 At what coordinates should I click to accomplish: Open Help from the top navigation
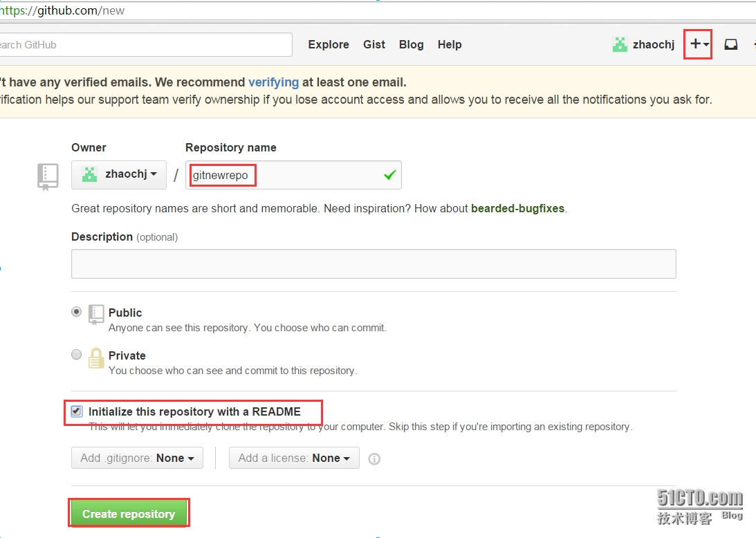(450, 44)
